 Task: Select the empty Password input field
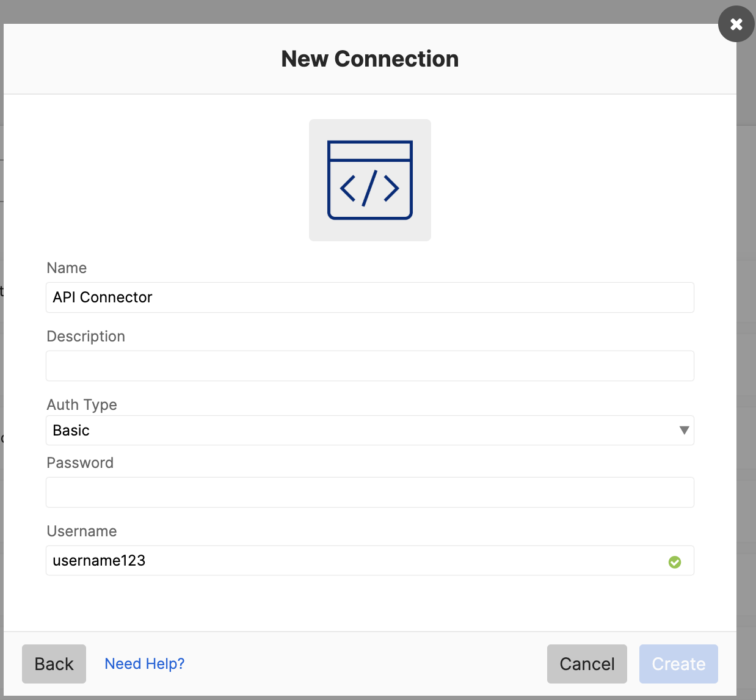tap(369, 492)
